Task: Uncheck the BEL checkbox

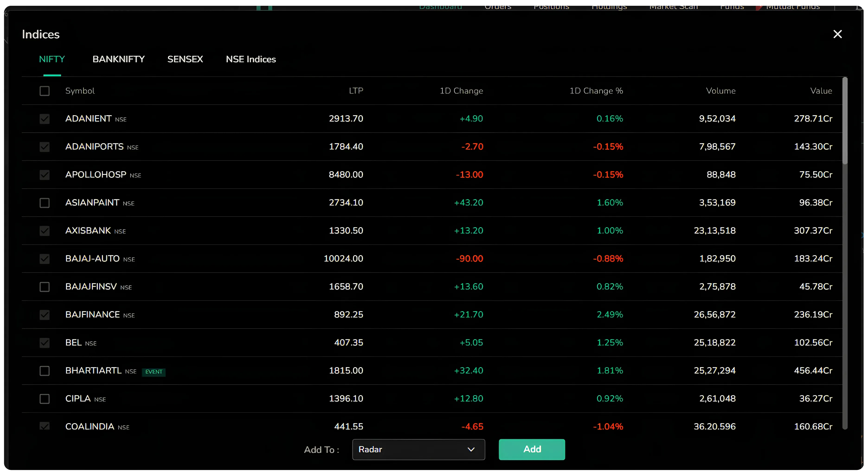Action: pos(45,343)
